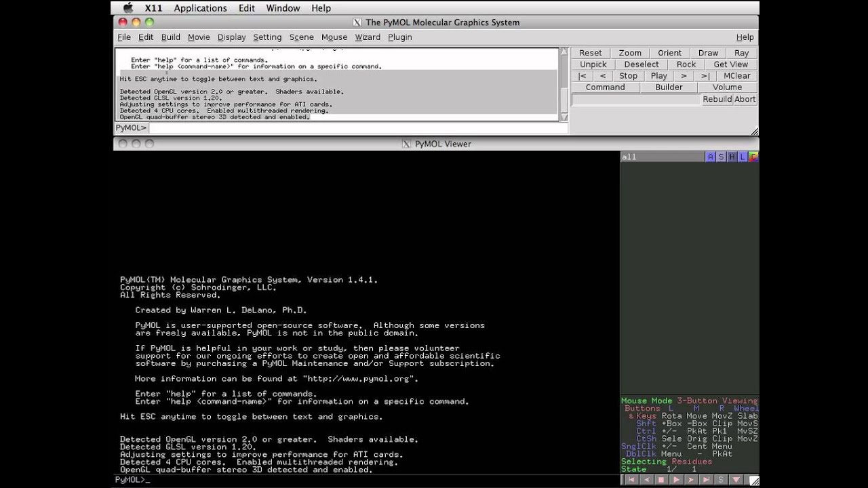Open the Window menu in the macOS bar

(x=283, y=8)
